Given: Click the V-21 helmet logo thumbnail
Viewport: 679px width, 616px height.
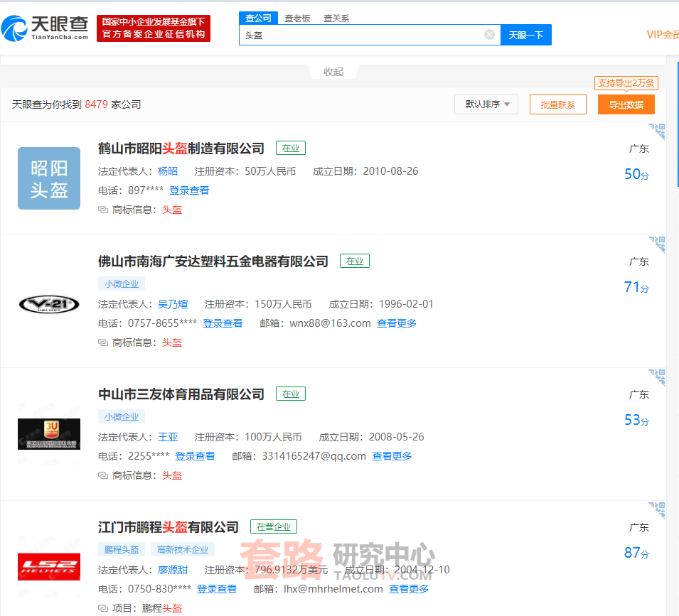Looking at the screenshot, I should pyautogui.click(x=49, y=305).
